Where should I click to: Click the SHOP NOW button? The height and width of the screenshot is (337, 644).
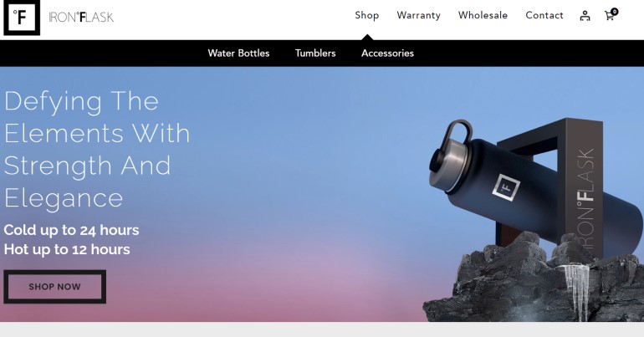[x=54, y=287]
